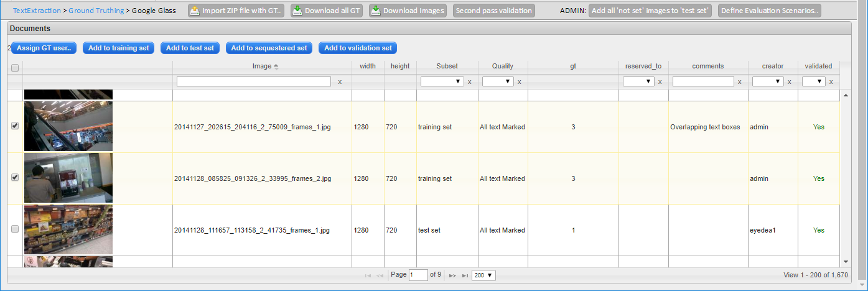Click the Second pass validation button

[x=493, y=11]
